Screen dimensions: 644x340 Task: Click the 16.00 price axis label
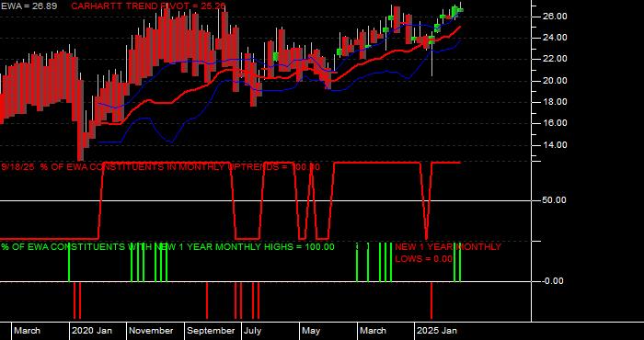[x=556, y=123]
